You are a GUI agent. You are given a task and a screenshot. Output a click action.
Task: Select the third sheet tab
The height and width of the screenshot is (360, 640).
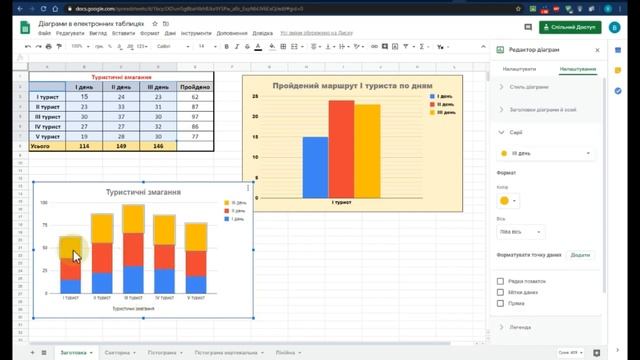tap(165, 353)
